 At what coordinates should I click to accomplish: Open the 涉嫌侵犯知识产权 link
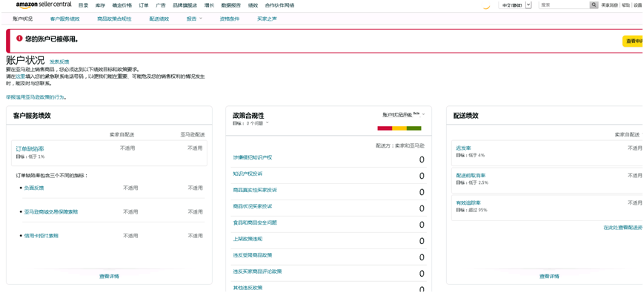tap(253, 157)
